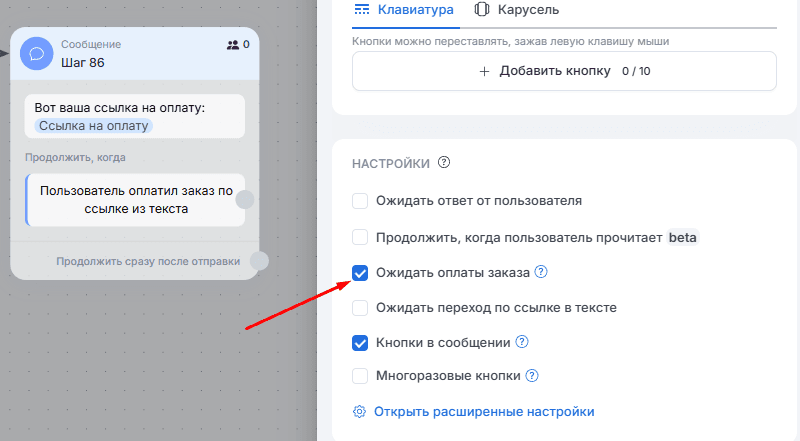Click the message icon of Шаг 86
The height and width of the screenshot is (441, 800).
tap(37, 54)
